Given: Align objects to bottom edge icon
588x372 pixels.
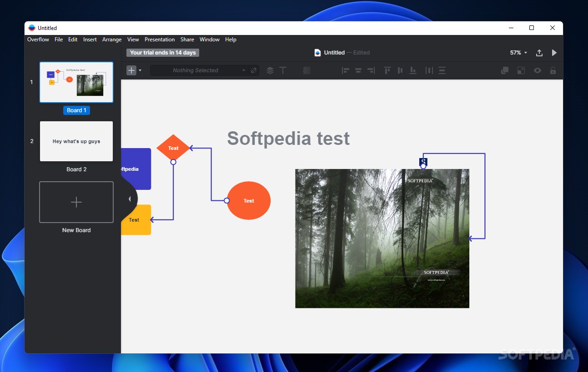Looking at the screenshot, I should [x=413, y=70].
